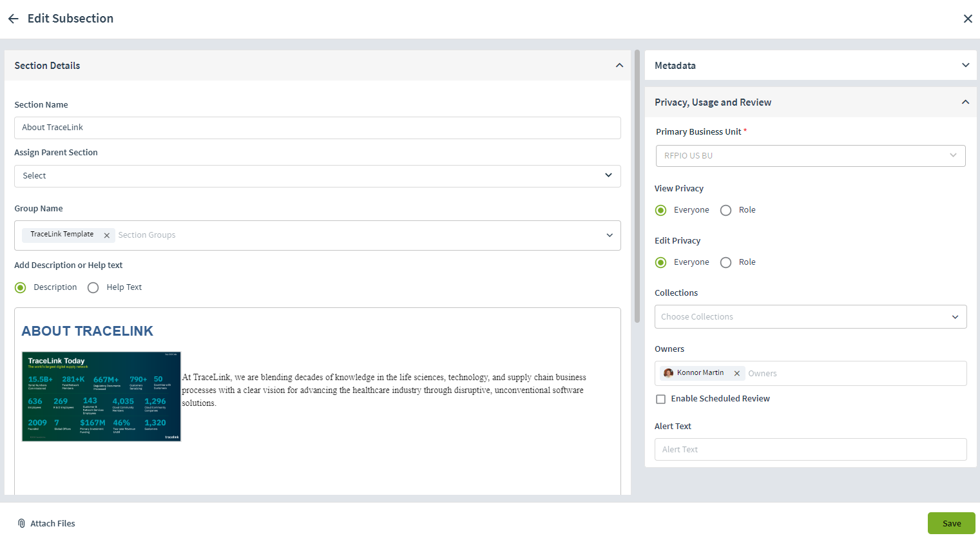Select the Help Text radio button
Viewport: 980px width, 538px height.
pyautogui.click(x=93, y=287)
